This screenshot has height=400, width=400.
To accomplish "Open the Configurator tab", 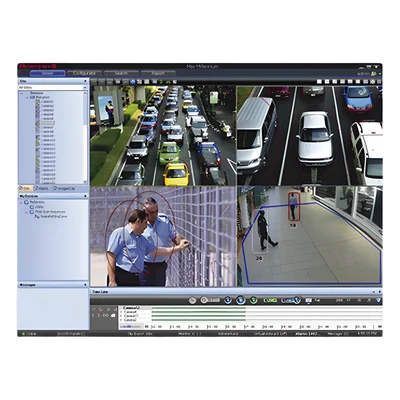I will tap(84, 73).
